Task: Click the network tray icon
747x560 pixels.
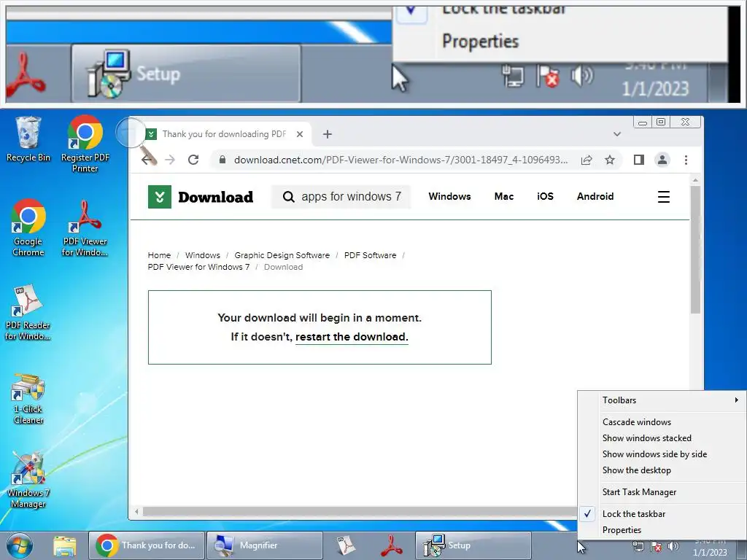Action: 638,547
